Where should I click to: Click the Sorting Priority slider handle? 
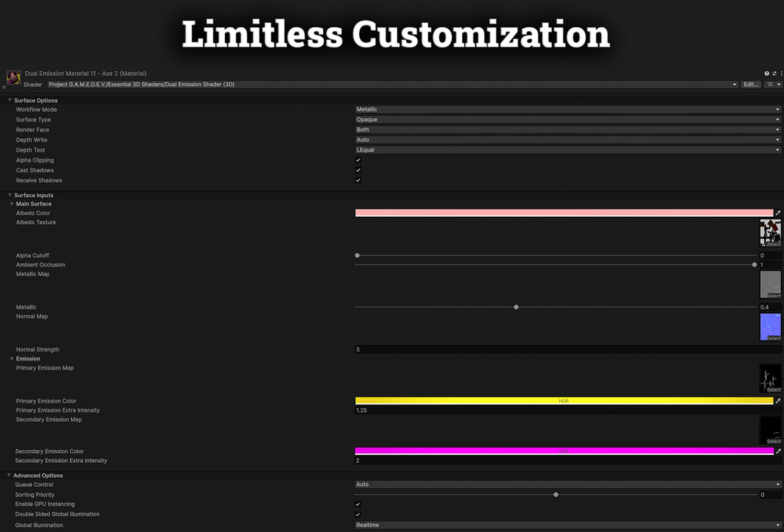click(555, 495)
